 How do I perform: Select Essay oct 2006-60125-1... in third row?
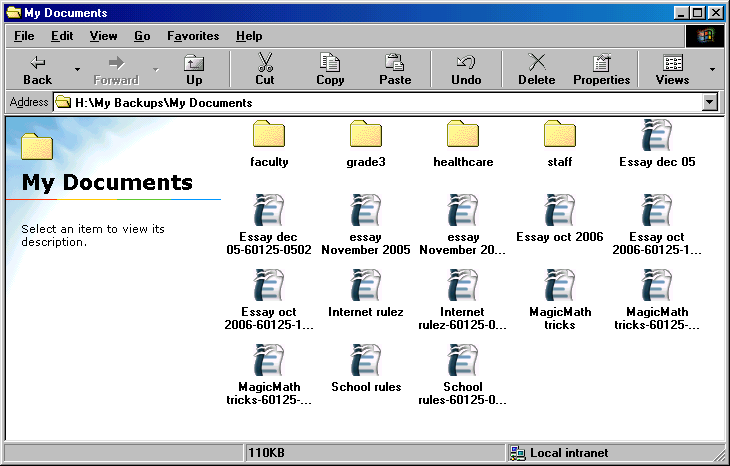click(269, 299)
